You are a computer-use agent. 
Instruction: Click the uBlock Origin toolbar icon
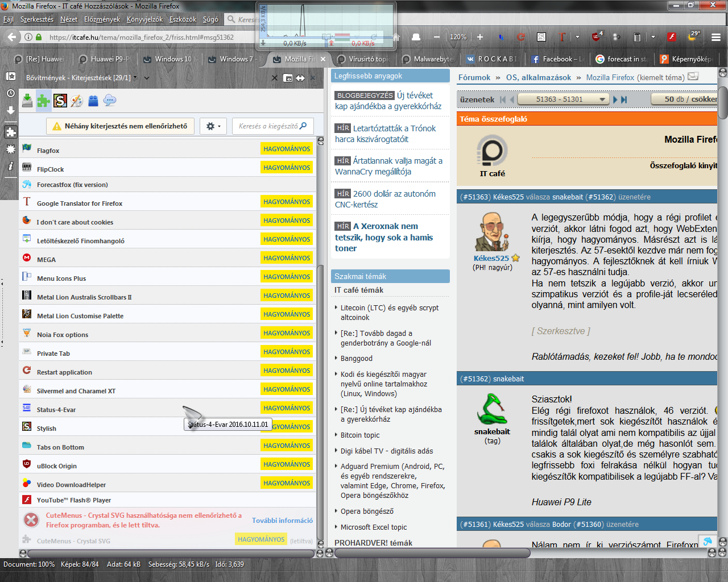[597, 37]
